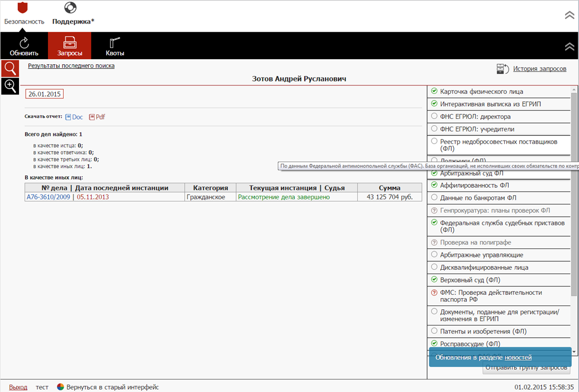
Task: Open the Квоты barrier icon
Action: tap(115, 42)
